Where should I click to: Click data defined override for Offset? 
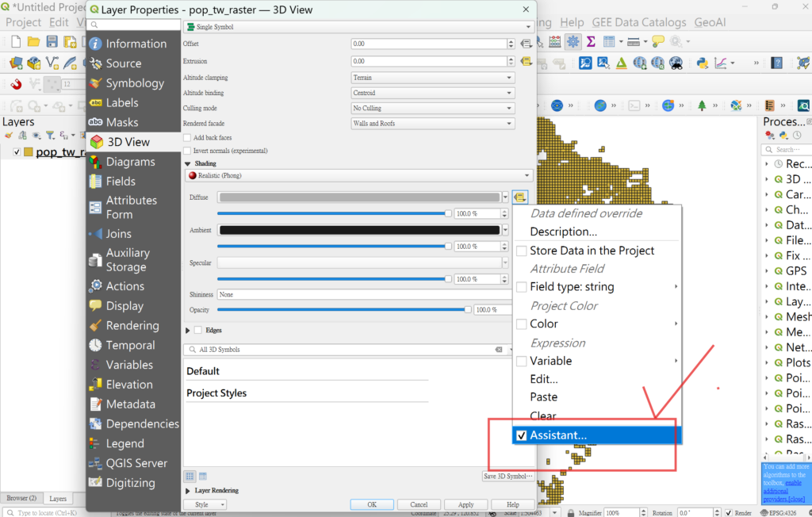527,44
